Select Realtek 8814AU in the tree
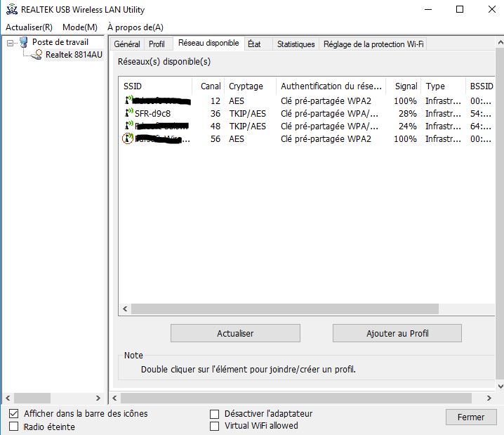 (74, 55)
